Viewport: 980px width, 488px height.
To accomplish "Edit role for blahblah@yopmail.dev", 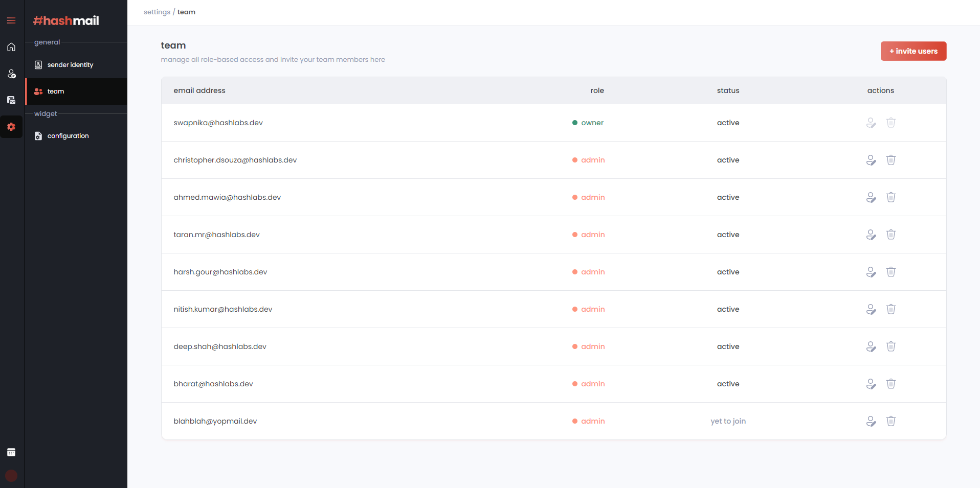I will click(871, 421).
